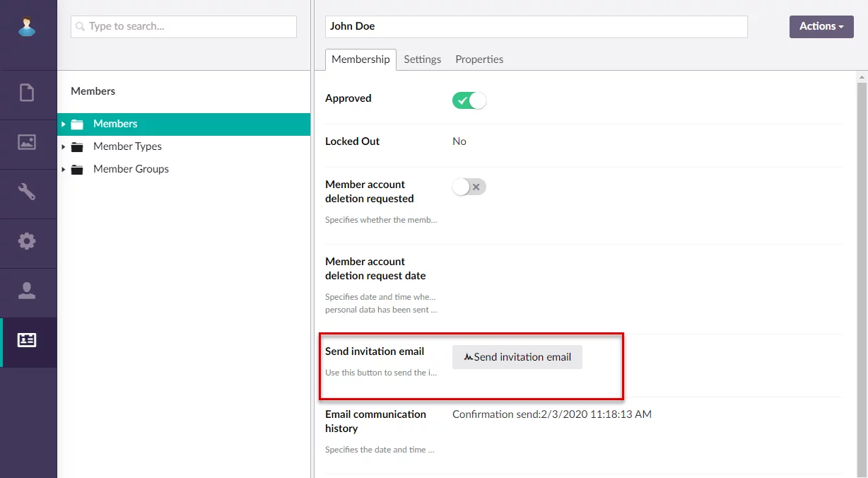Click the John Doe name field

pos(536,27)
